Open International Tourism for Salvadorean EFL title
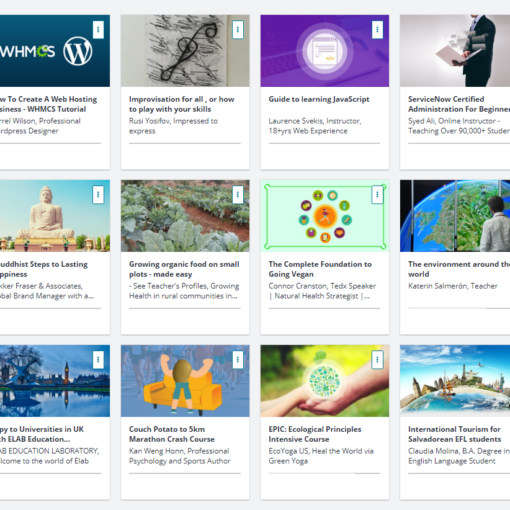Screen dimensions: 510x510 point(455,434)
